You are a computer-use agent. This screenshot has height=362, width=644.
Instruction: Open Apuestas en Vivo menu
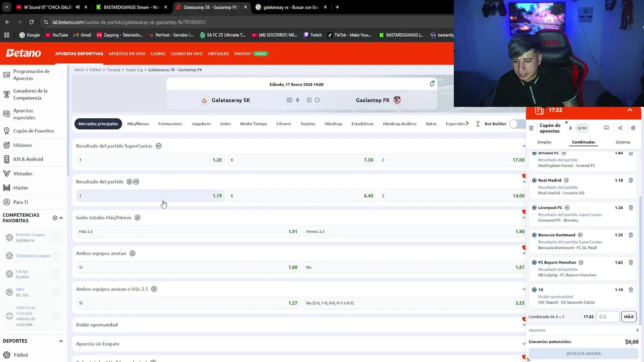tap(127, 54)
